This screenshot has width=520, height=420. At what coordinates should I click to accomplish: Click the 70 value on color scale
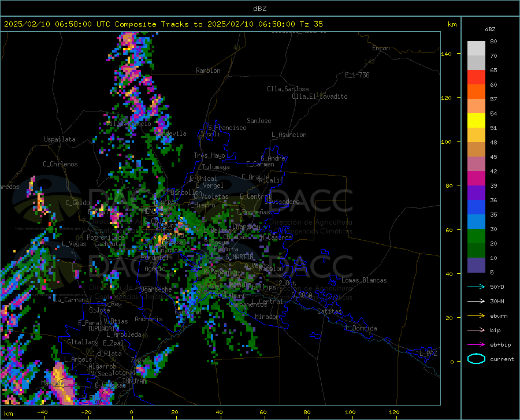(493, 55)
